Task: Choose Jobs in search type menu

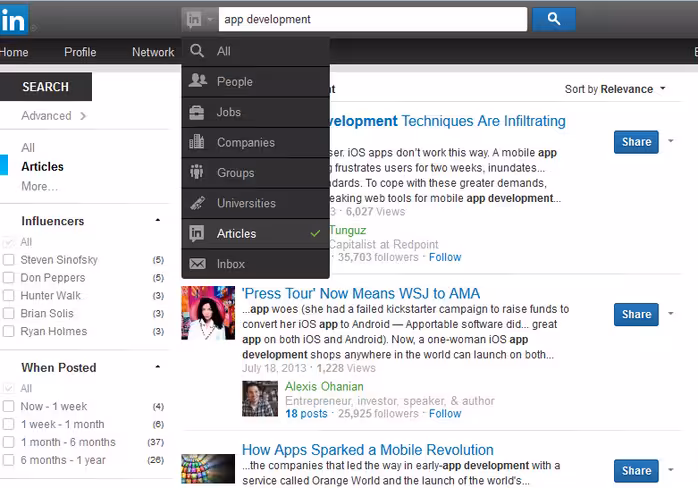Action: [x=256, y=112]
